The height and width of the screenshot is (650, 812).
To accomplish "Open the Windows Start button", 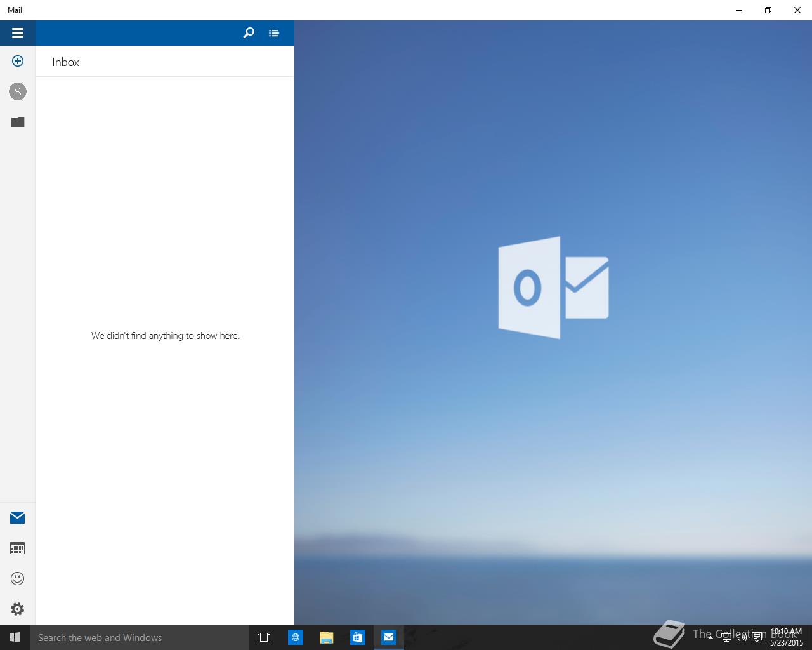I will [15, 637].
